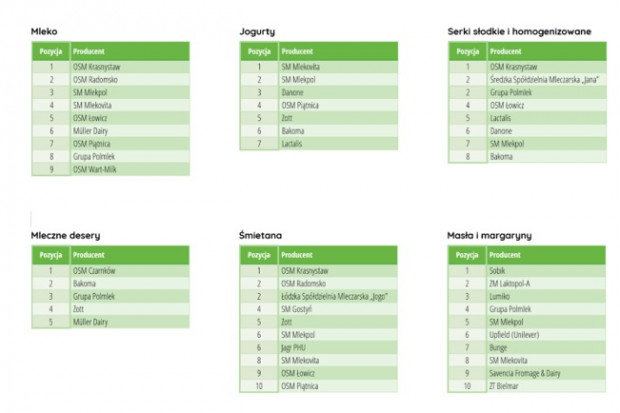Click Müller Dairy row in Mleczne desery
620x413 pixels.
[x=111, y=322]
